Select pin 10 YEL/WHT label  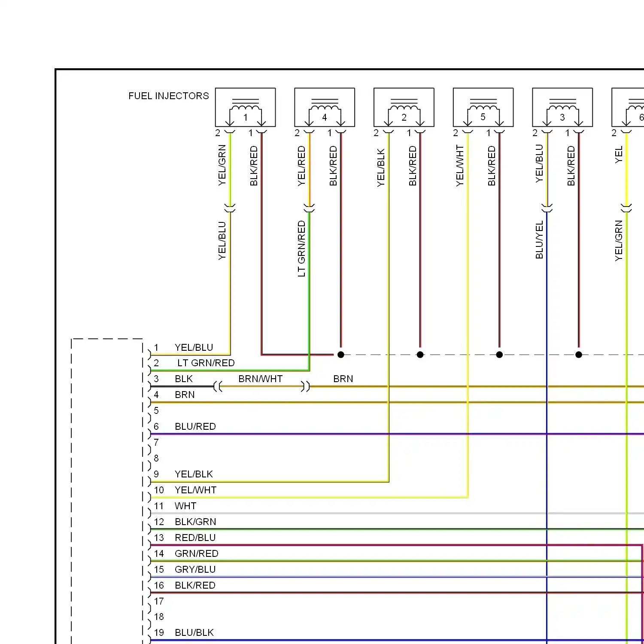(x=195, y=490)
